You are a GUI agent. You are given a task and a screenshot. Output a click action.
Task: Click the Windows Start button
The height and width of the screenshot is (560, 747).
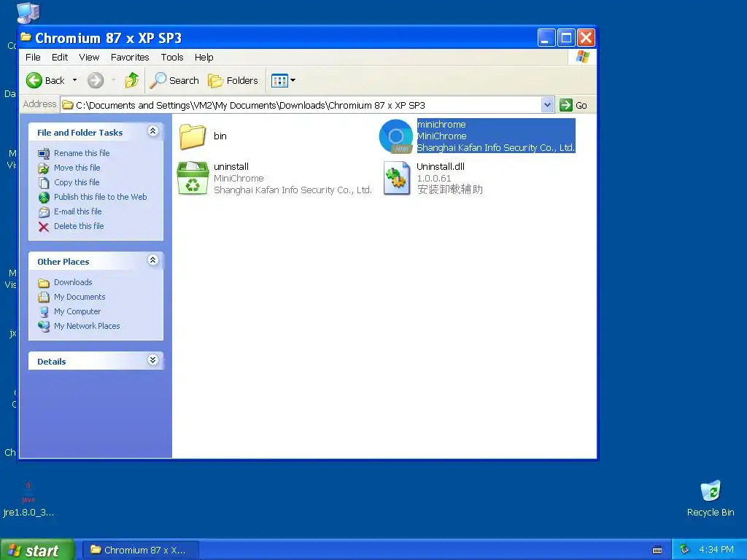[x=37, y=550]
